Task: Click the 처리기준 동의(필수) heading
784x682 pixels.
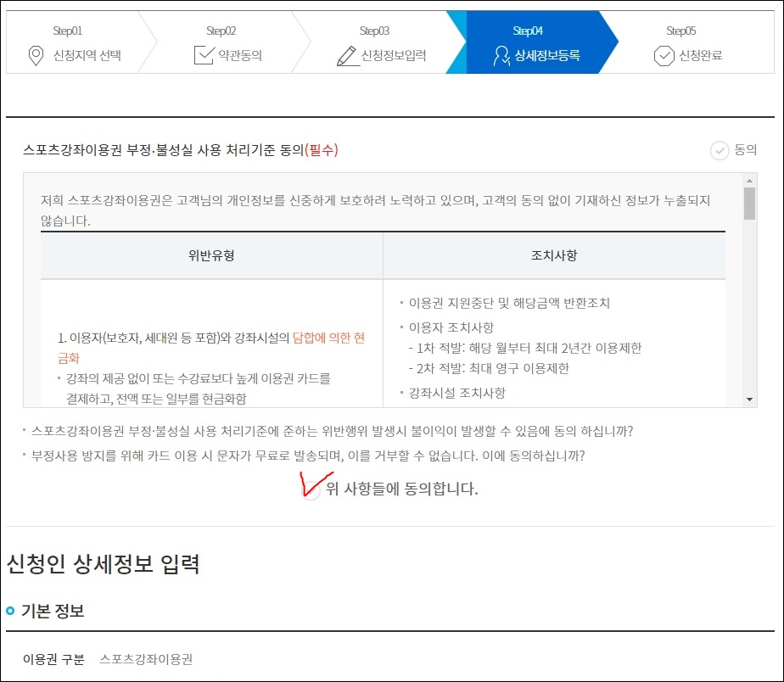Action: pyautogui.click(x=181, y=149)
